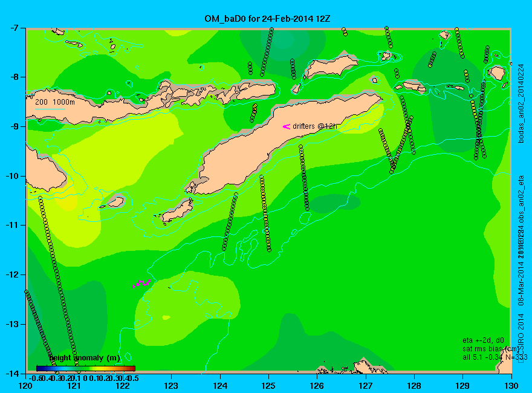Screen dimensions: 532x393
Task: Click latitude axis label "-11"
Action: pyautogui.click(x=13, y=226)
